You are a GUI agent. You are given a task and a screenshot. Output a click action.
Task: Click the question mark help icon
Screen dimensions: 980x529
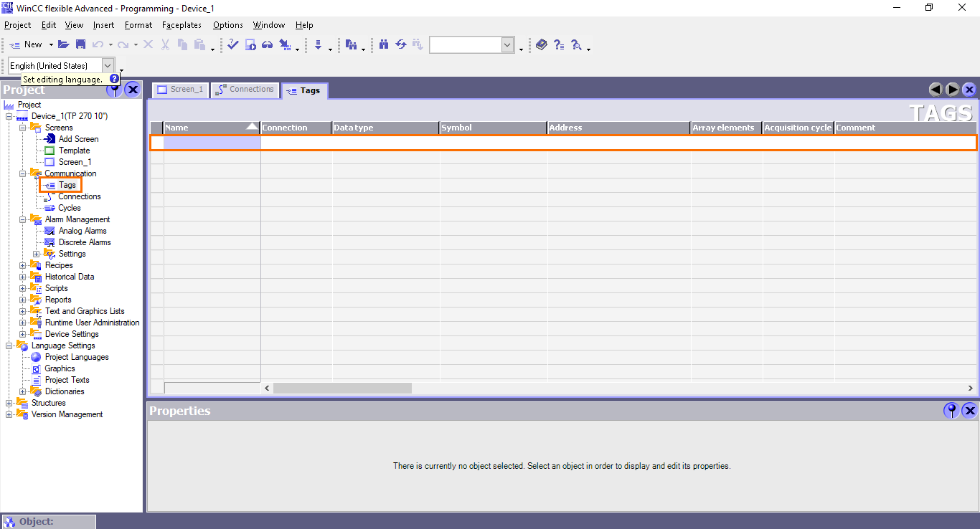point(559,44)
